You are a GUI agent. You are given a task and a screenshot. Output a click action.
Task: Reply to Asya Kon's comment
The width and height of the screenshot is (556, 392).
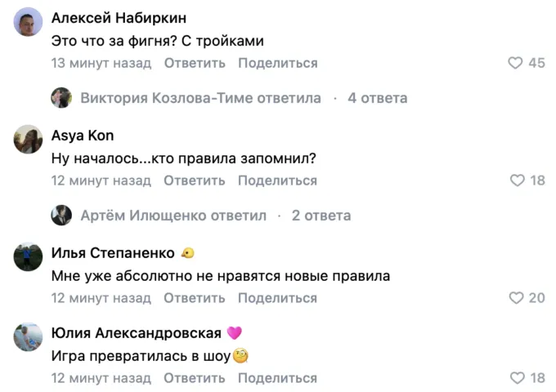pos(195,180)
